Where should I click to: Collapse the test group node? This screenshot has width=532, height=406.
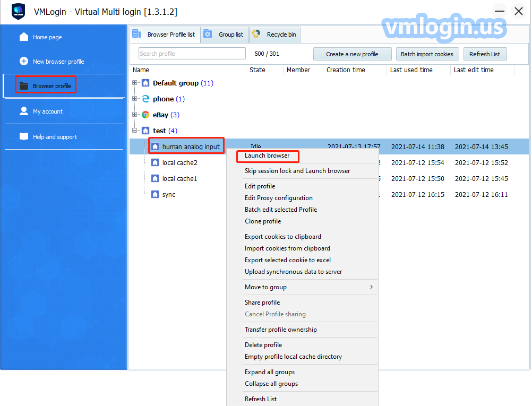pos(135,131)
